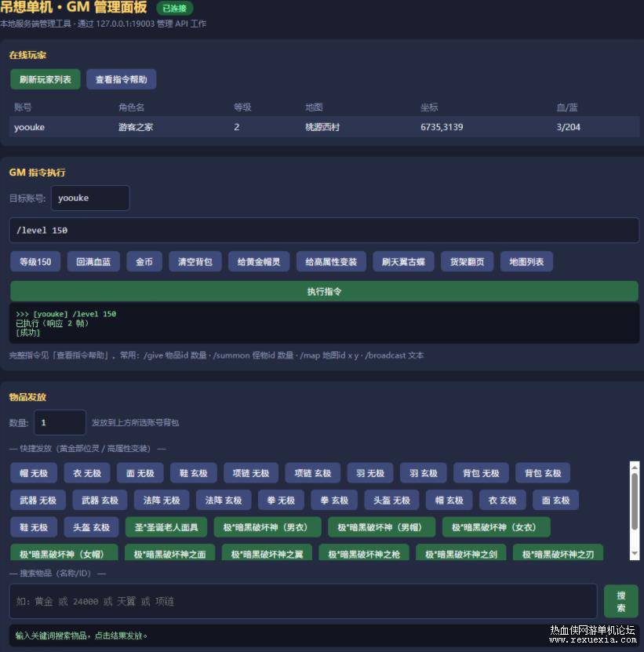Choose the 给高属性变装 command
Screen dimensions: 644x652
(331, 261)
